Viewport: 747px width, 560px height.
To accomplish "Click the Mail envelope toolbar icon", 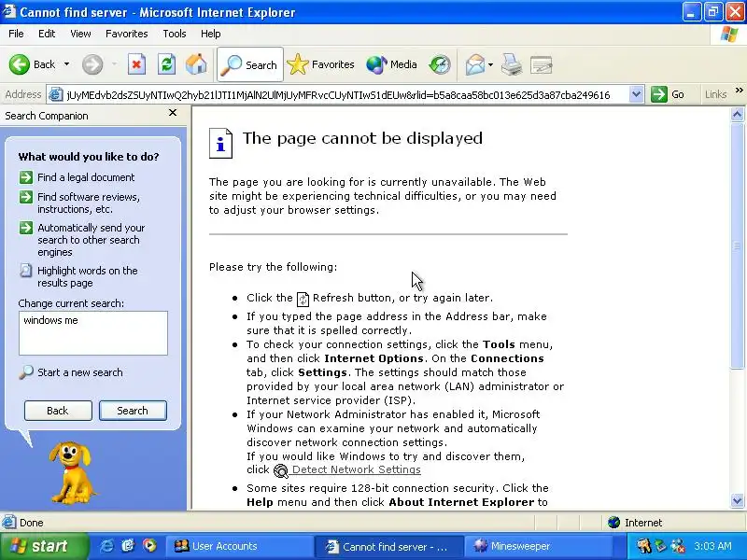I will point(475,64).
